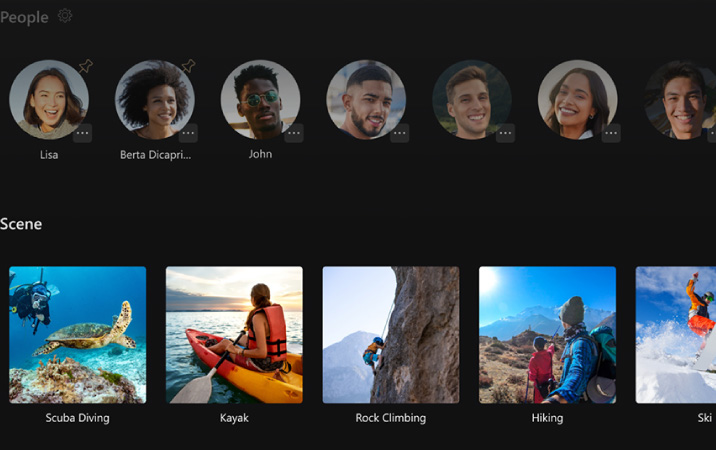Open the Scuba Diving scene thumbnail
The image size is (716, 450).
pos(78,335)
